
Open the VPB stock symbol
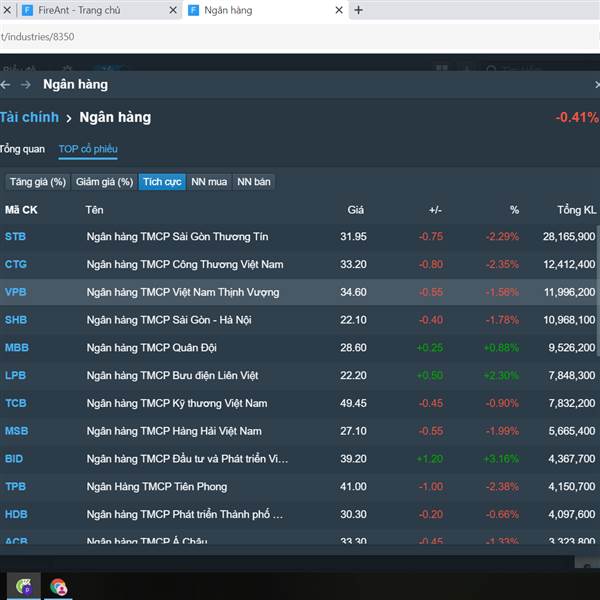click(x=16, y=292)
